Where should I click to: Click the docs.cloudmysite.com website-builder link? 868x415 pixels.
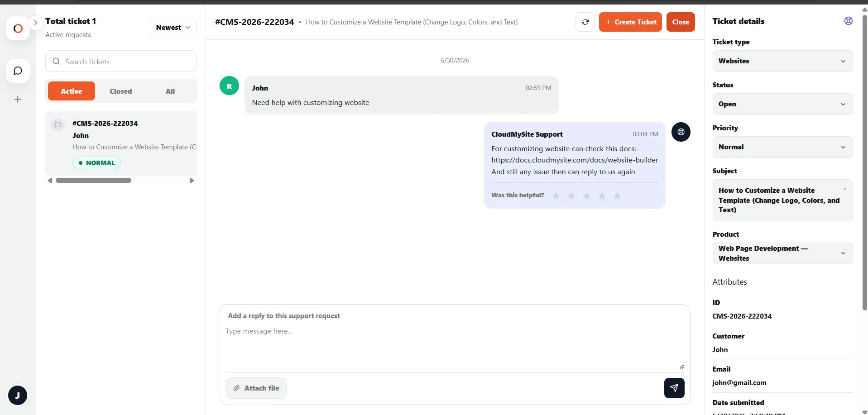point(575,160)
